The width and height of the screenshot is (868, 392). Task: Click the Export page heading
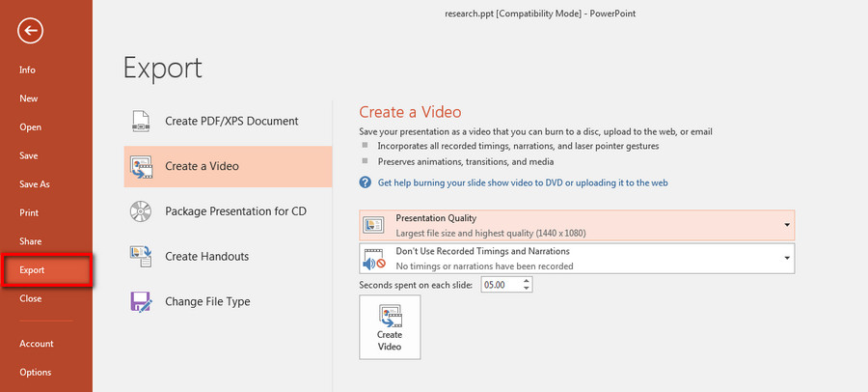pos(163,69)
